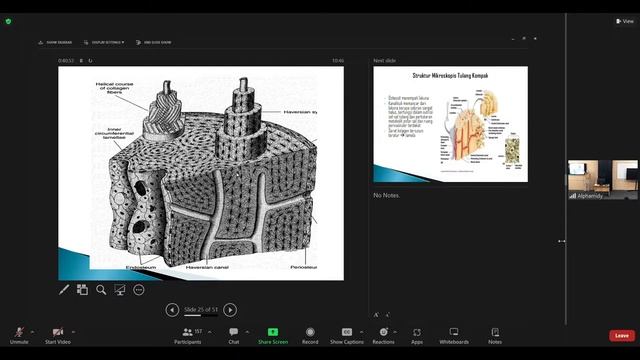Click the Next slide label
Viewport: 640px width, 360px height.
pyautogui.click(x=384, y=60)
